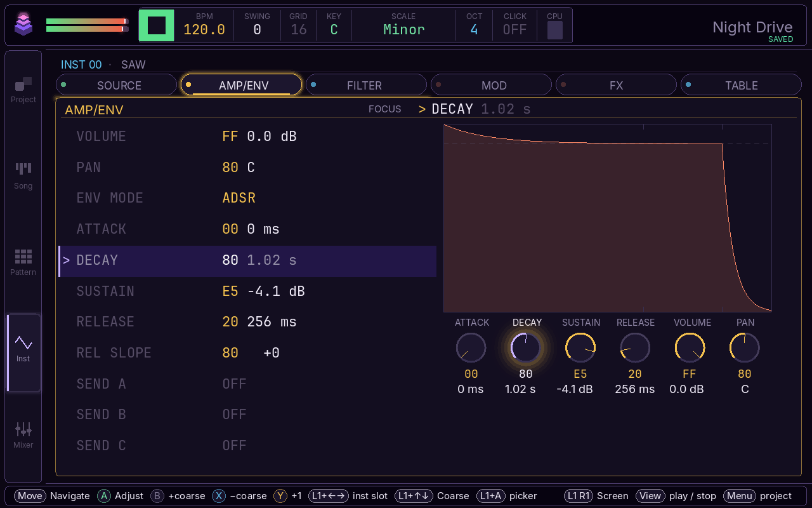Select the PAN parameter row
This screenshot has width=812, height=508.
(247, 167)
